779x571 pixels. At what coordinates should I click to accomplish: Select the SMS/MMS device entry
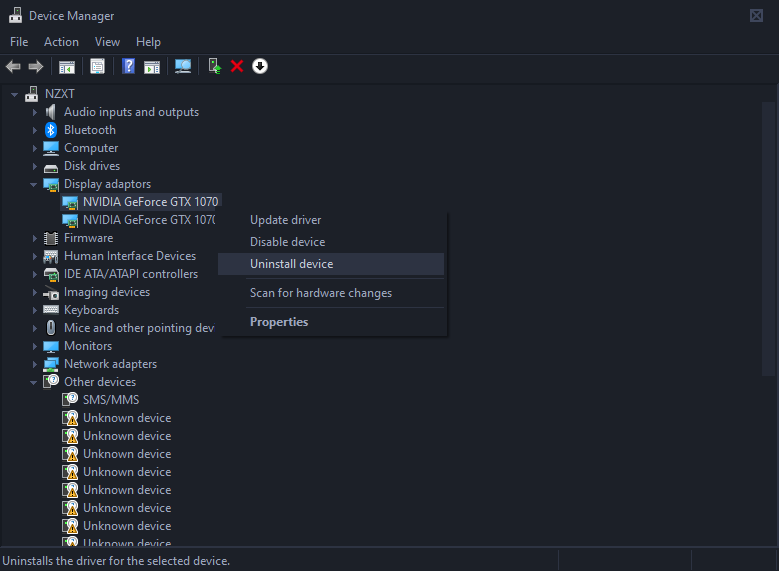(x=111, y=400)
